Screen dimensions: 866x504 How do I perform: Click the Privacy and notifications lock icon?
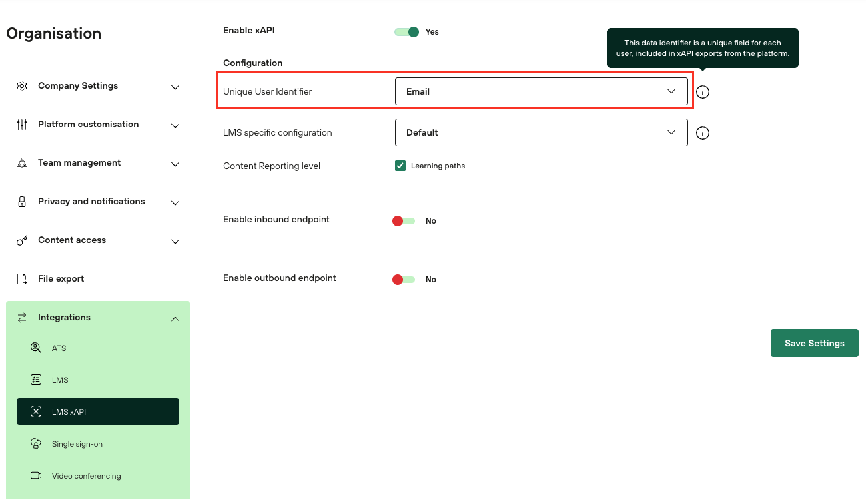coord(22,202)
